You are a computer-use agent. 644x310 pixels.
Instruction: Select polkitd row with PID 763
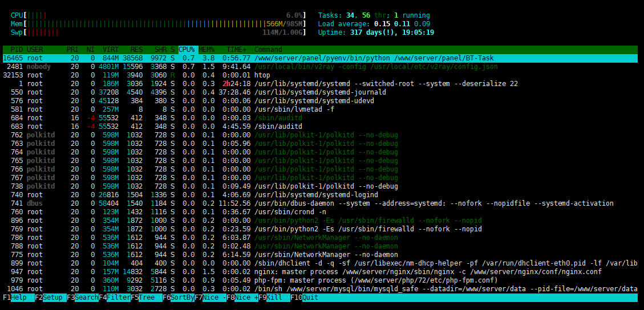(x=321, y=144)
